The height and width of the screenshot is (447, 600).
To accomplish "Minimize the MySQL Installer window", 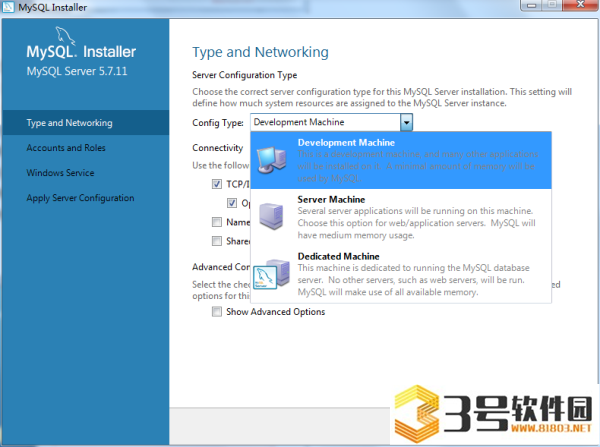I will pos(532,5).
